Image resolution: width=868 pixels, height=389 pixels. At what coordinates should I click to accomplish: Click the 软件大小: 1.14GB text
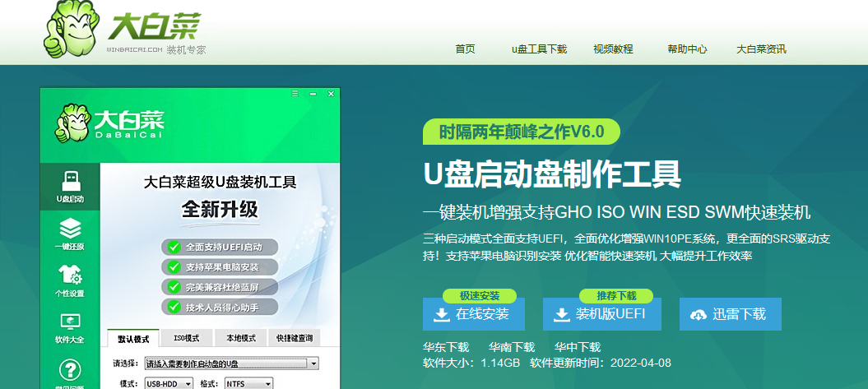pyautogui.click(x=471, y=363)
